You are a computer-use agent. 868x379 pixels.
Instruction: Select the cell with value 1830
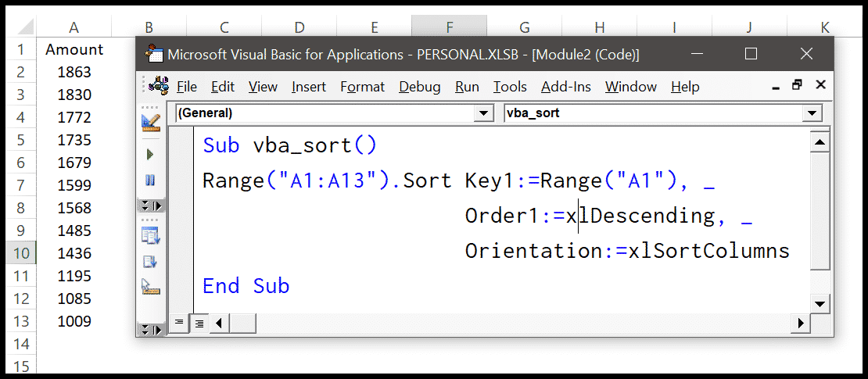click(x=74, y=95)
